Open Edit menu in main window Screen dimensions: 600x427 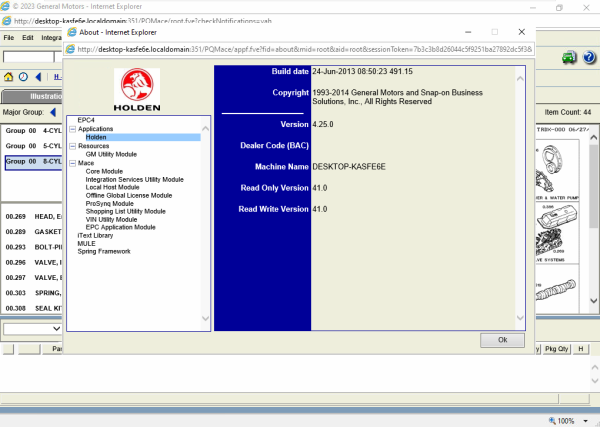tap(28, 37)
